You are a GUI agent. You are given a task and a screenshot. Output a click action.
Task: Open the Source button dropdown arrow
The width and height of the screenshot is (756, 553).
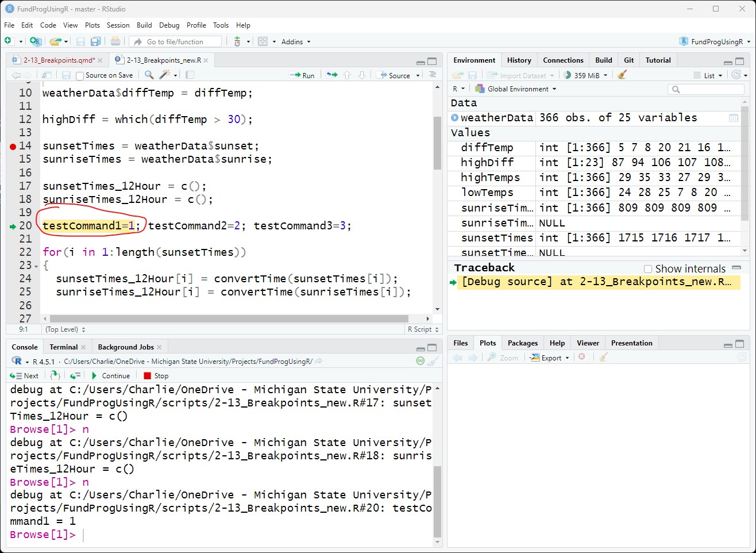418,75
